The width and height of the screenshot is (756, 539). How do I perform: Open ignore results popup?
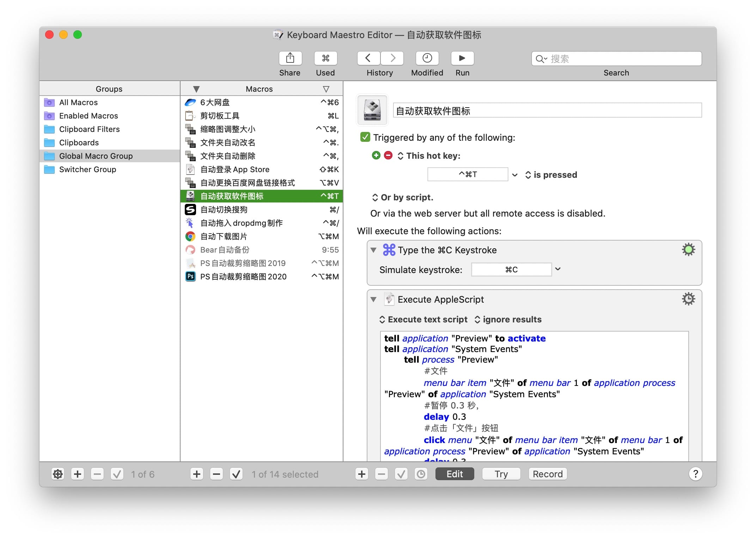pos(508,320)
